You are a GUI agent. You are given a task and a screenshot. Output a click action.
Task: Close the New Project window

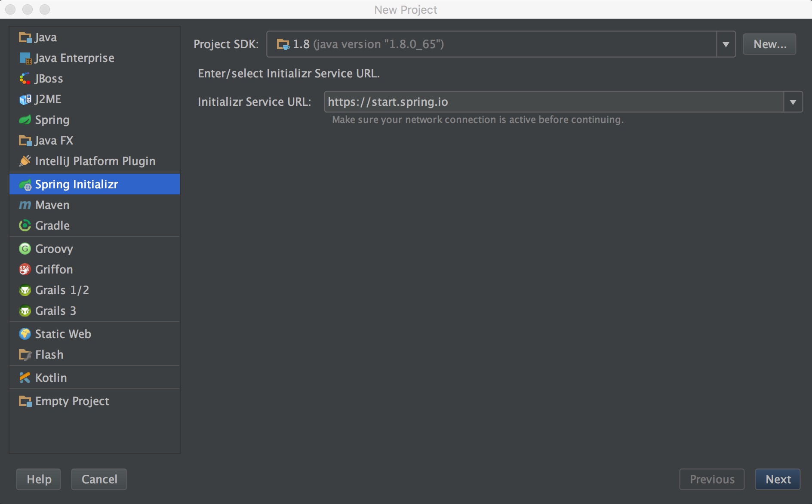click(10, 9)
